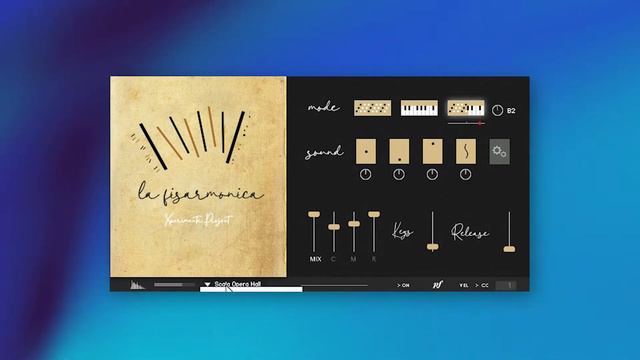Open the gear settings panel

click(500, 151)
